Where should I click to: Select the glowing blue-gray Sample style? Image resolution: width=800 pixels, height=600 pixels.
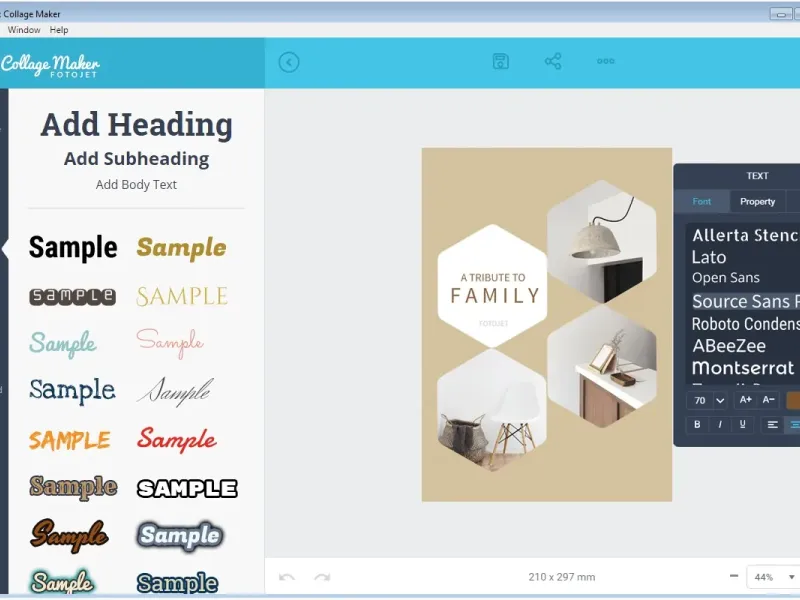coord(180,536)
